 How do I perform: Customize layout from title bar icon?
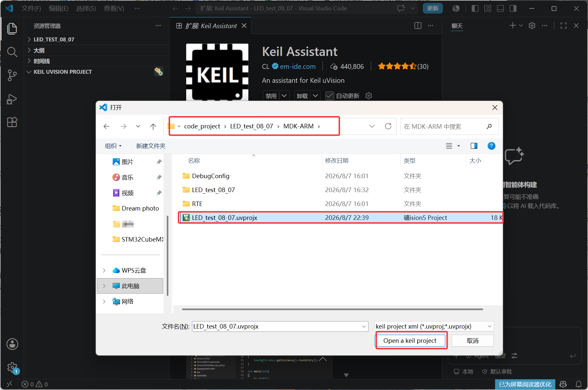click(488, 8)
